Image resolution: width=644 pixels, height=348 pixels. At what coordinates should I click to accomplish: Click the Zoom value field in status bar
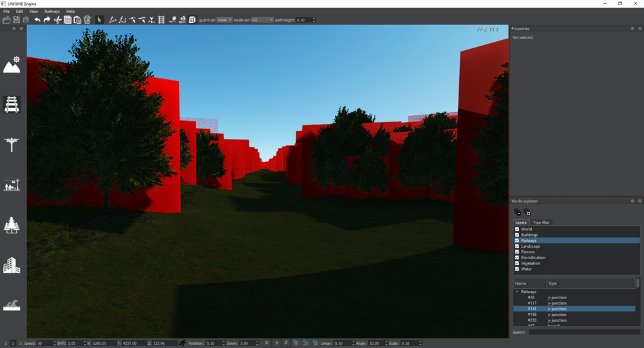click(x=249, y=343)
